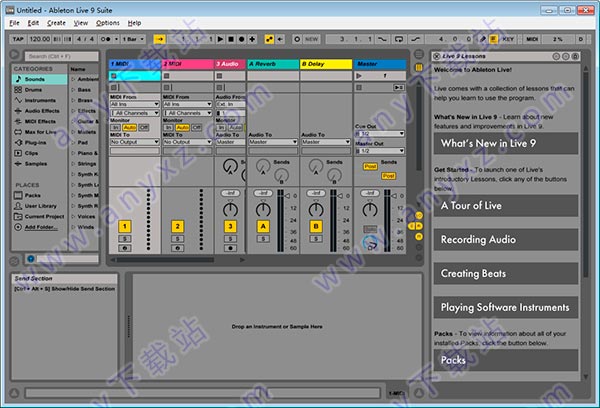Solo track 1 with S button
Screen dimensions: 600x408
pos(125,239)
